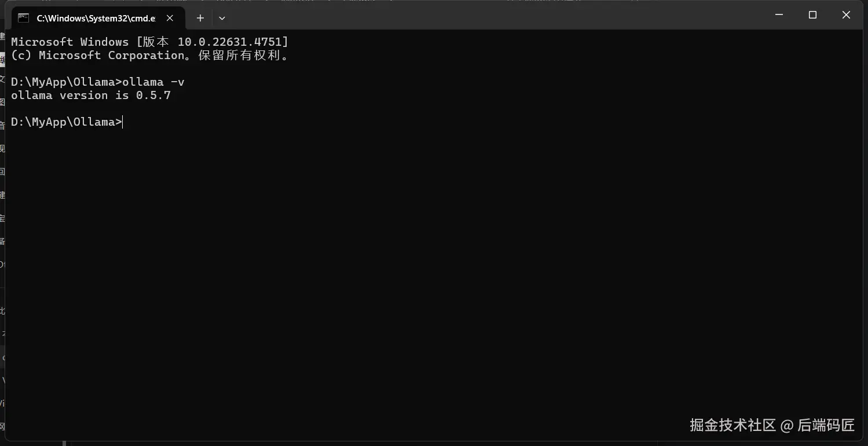Screen dimensions: 868x446
Task: Click the 掘金技术社区 watermark text
Action: [x=733, y=425]
